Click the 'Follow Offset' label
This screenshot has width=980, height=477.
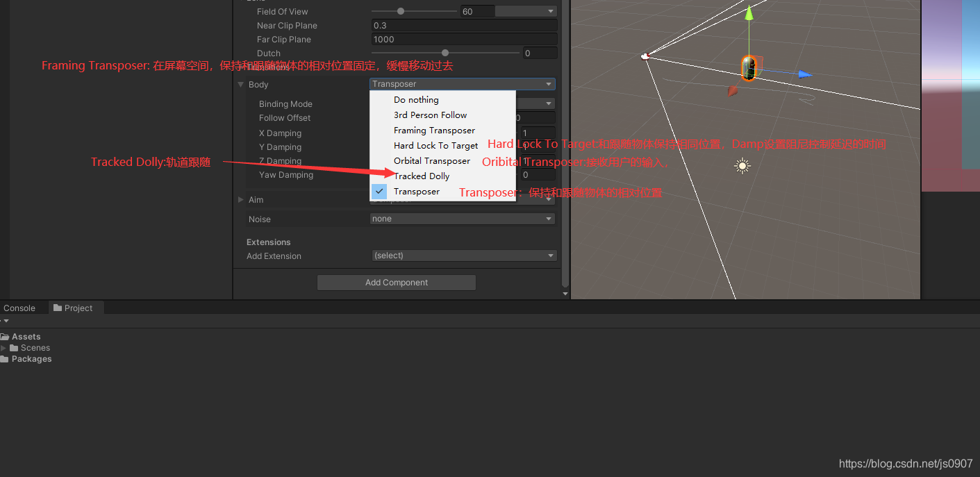[285, 118]
